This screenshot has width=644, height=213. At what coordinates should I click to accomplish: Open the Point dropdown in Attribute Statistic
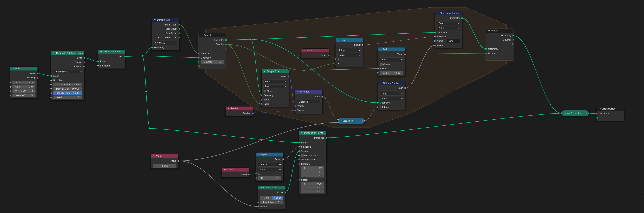(391, 99)
